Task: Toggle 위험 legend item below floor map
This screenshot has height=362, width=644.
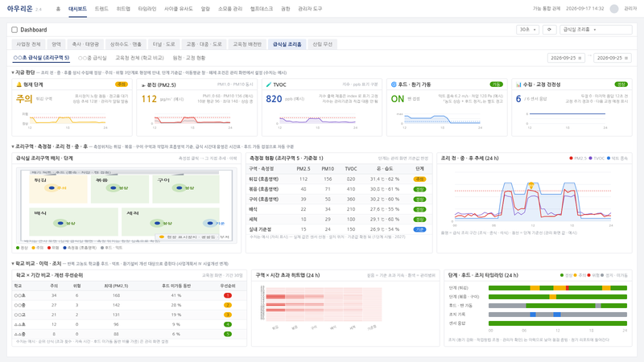Action: pyautogui.click(x=53, y=248)
